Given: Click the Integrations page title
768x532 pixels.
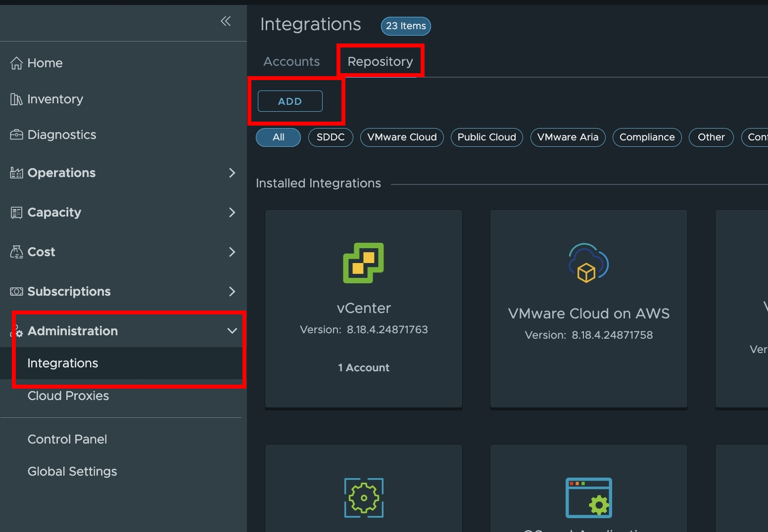Looking at the screenshot, I should click(x=311, y=25).
